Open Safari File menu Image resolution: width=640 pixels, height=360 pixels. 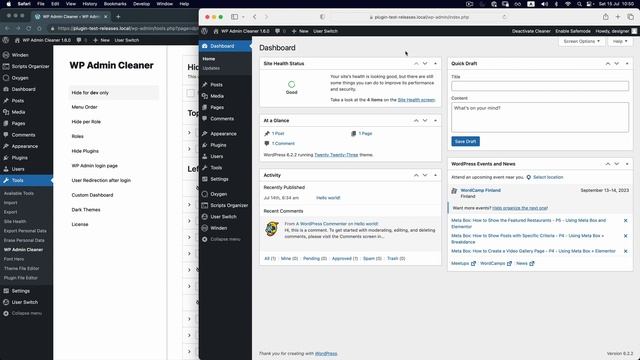[41, 4]
